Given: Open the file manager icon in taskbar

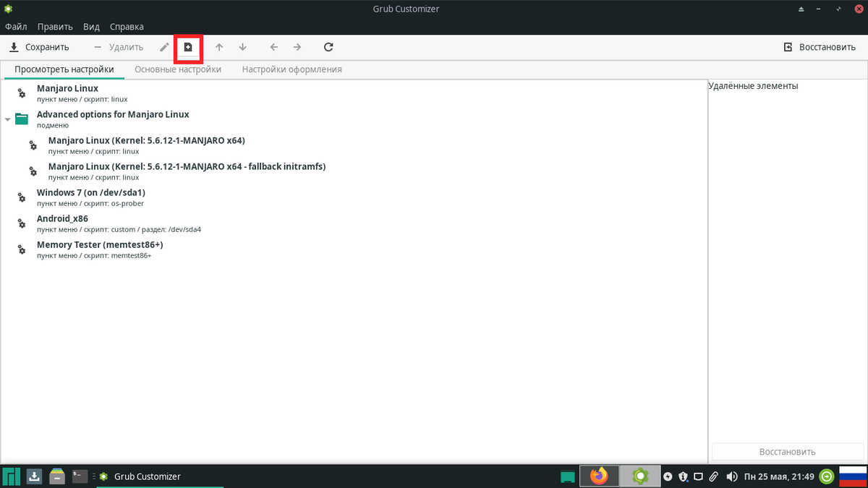Looking at the screenshot, I should point(57,476).
